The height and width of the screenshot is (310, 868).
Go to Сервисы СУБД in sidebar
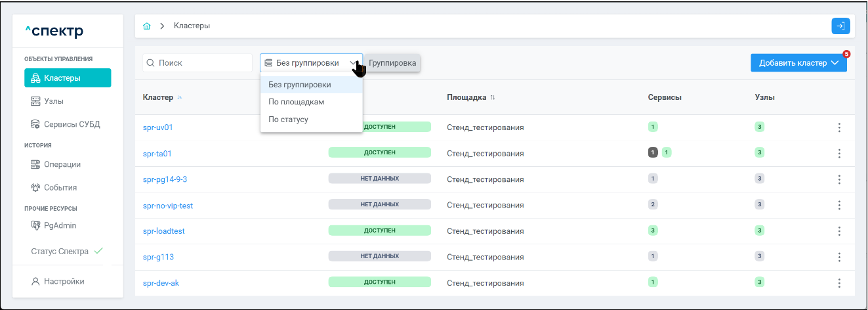72,124
